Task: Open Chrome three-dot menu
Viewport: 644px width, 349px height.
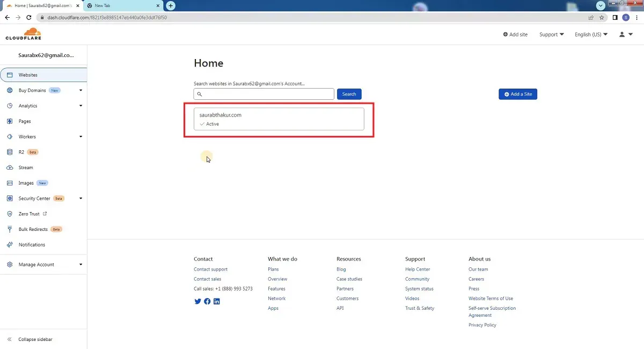Action: [x=637, y=17]
